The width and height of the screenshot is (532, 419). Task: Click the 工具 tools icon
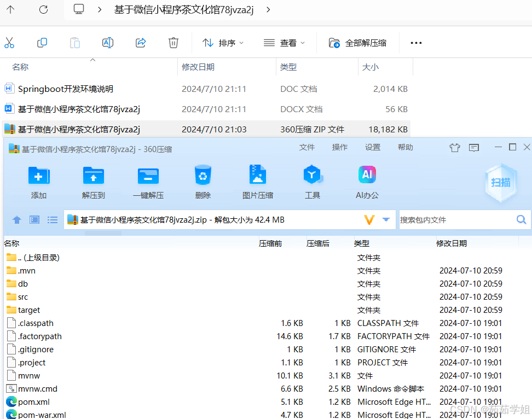point(313,174)
